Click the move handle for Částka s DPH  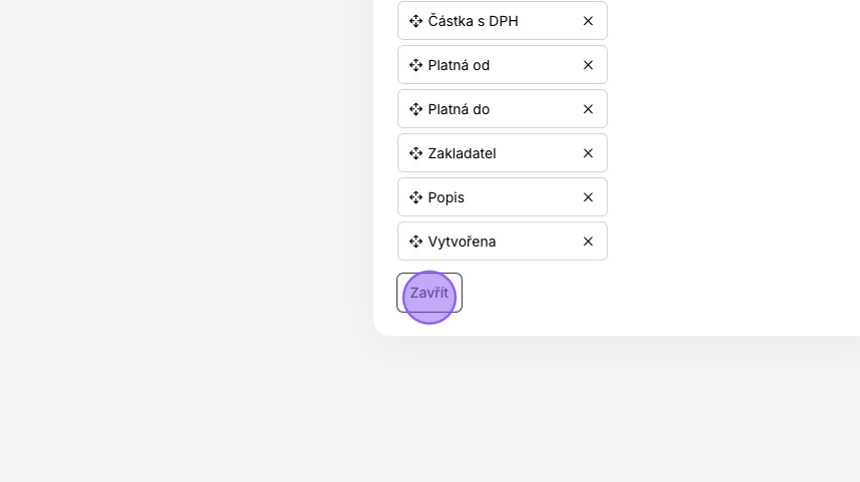(416, 21)
